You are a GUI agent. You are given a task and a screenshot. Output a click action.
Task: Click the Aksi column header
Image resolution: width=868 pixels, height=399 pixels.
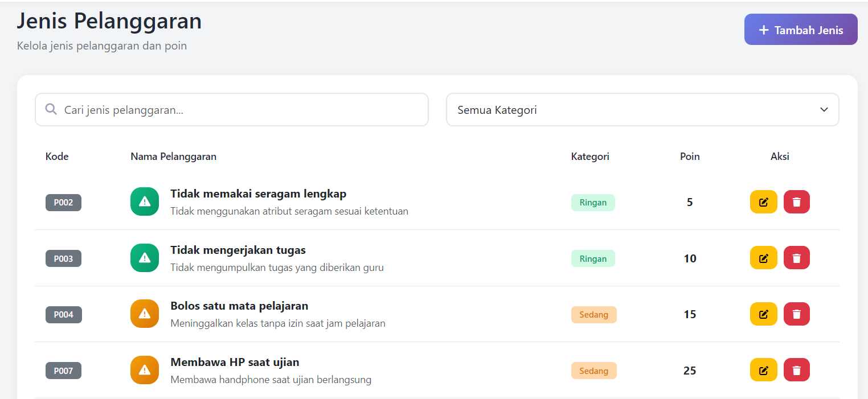click(780, 157)
